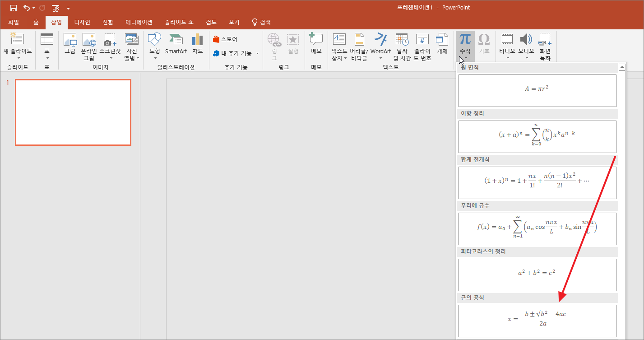644x340 pixels.
Task: Insert a SmartArt graphic
Action: point(176,44)
